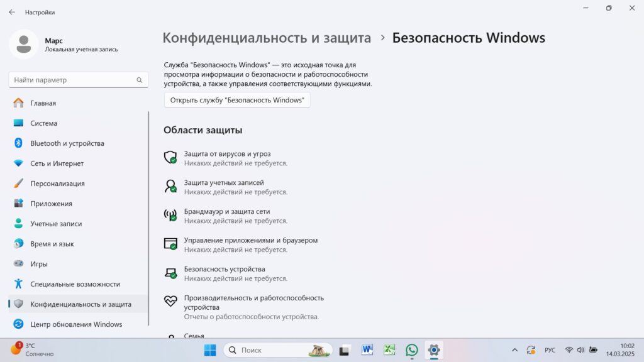Click the Найти параметр search field

(79, 80)
